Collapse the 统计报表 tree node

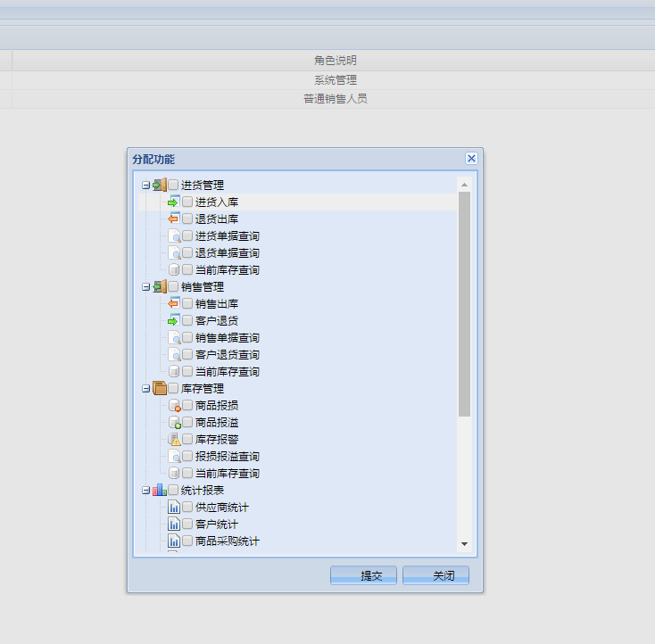click(145, 491)
